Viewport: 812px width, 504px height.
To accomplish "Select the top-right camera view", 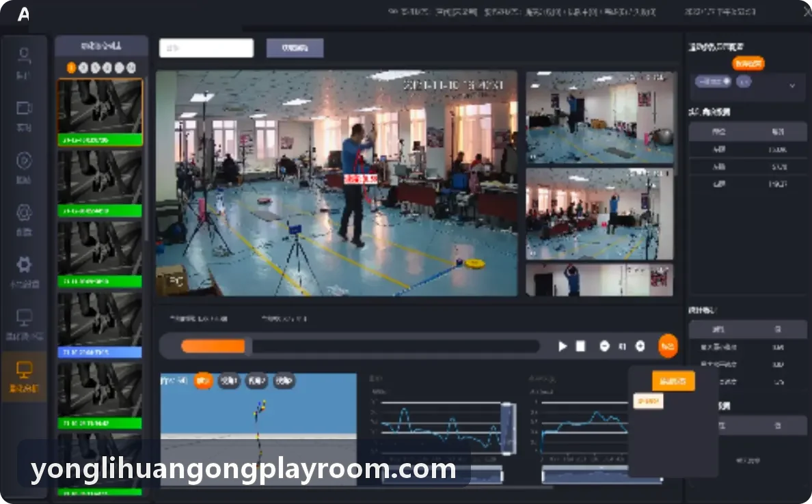I will (x=599, y=117).
